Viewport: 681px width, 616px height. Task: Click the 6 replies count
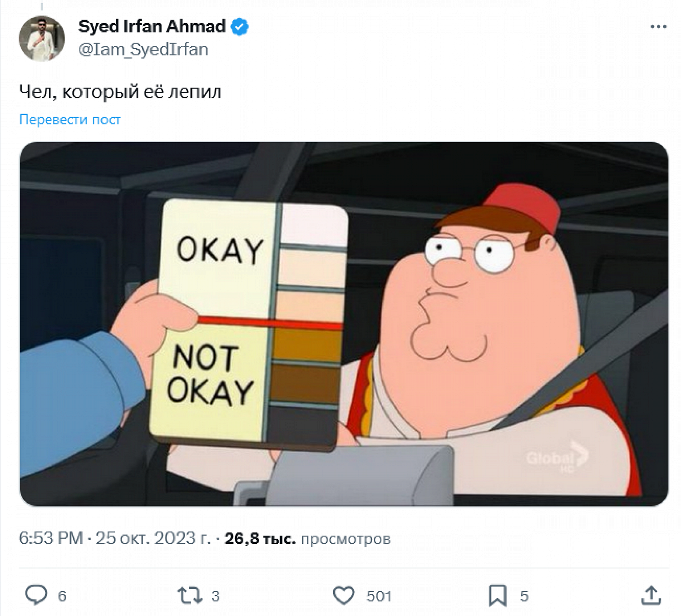pyautogui.click(x=62, y=596)
